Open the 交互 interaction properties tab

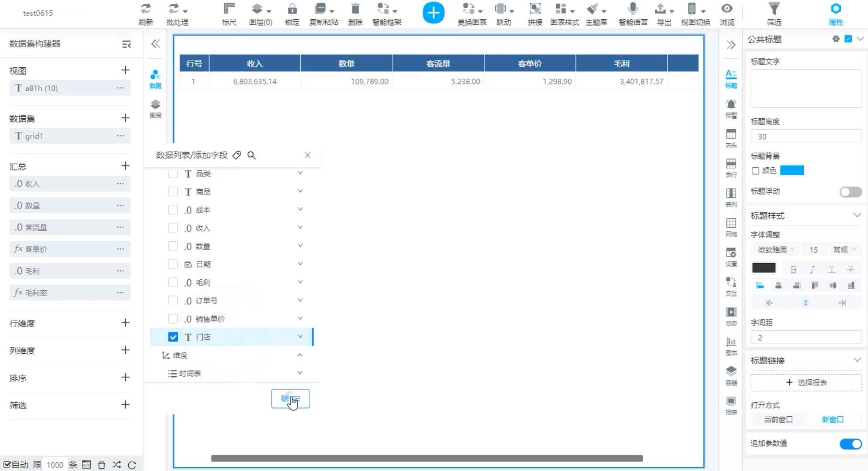(731, 287)
